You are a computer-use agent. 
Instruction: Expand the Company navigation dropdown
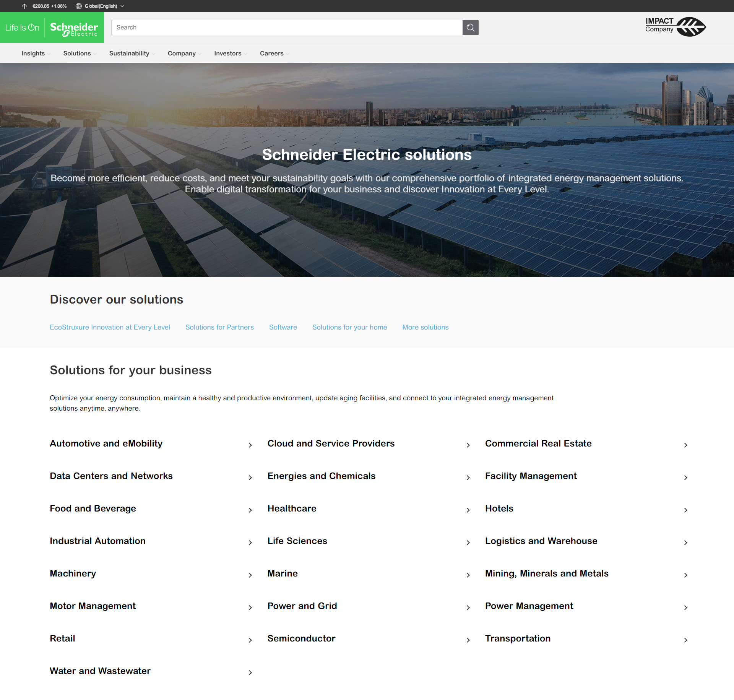182,53
